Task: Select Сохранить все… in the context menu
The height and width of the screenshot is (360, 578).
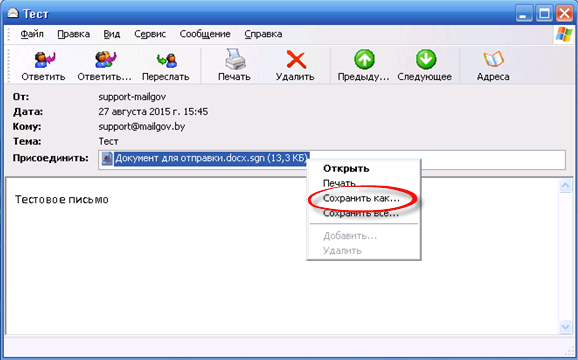Action: tap(361, 213)
